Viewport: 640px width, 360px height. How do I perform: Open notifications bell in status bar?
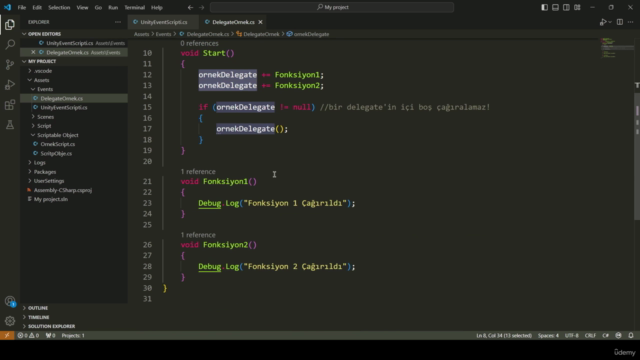tap(631, 336)
